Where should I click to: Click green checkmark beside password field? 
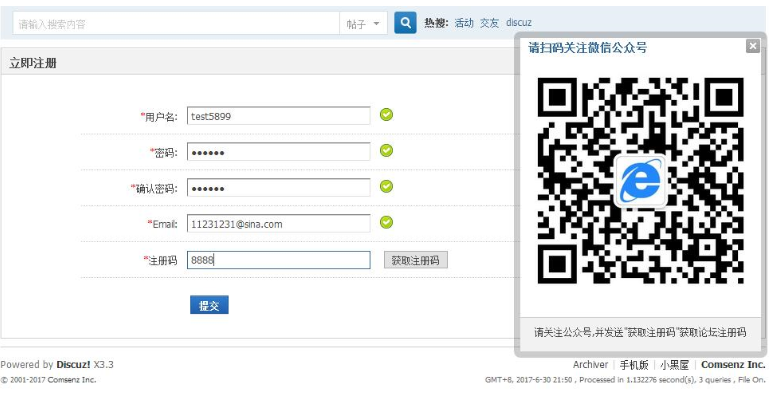tap(386, 151)
